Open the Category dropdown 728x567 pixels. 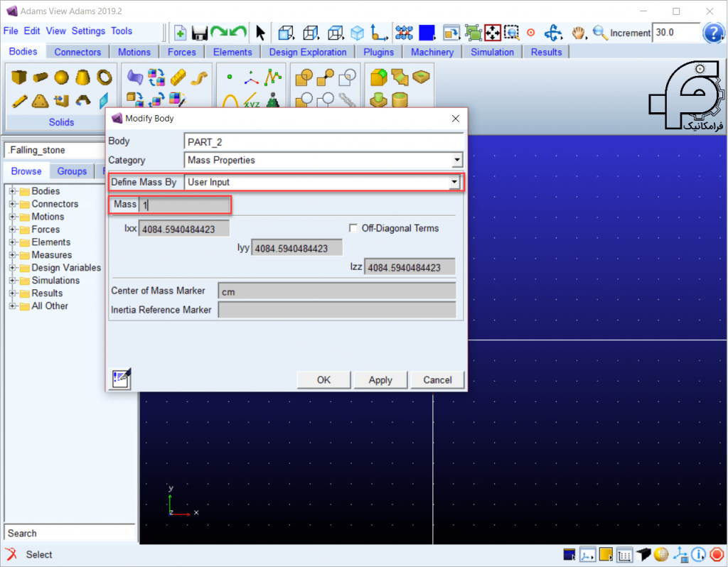pos(457,160)
